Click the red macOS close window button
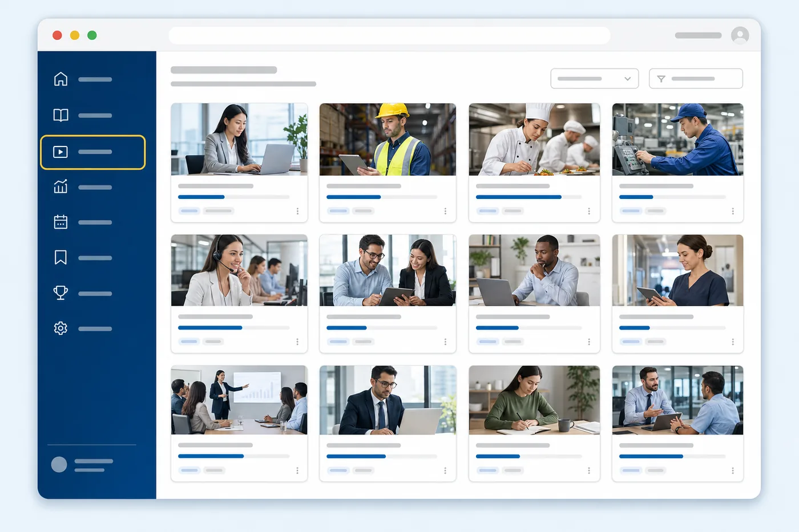This screenshot has width=799, height=532. [x=57, y=35]
